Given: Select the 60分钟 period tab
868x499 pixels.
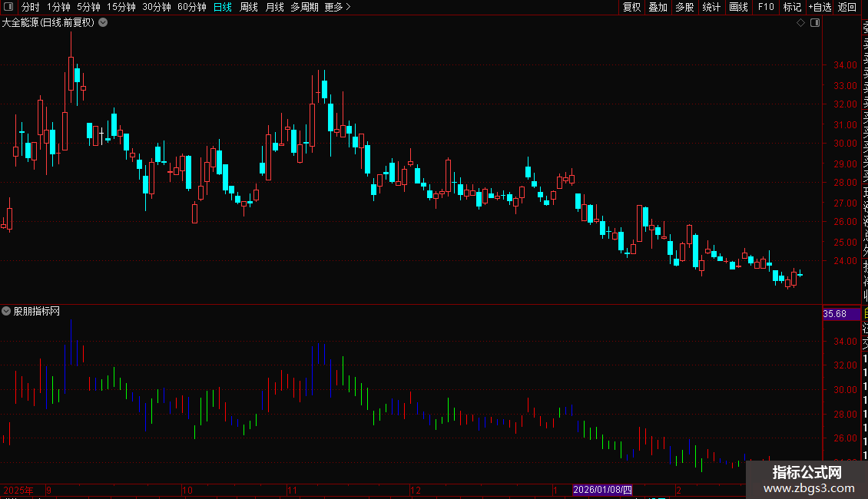Looking at the screenshot, I should 192,7.
